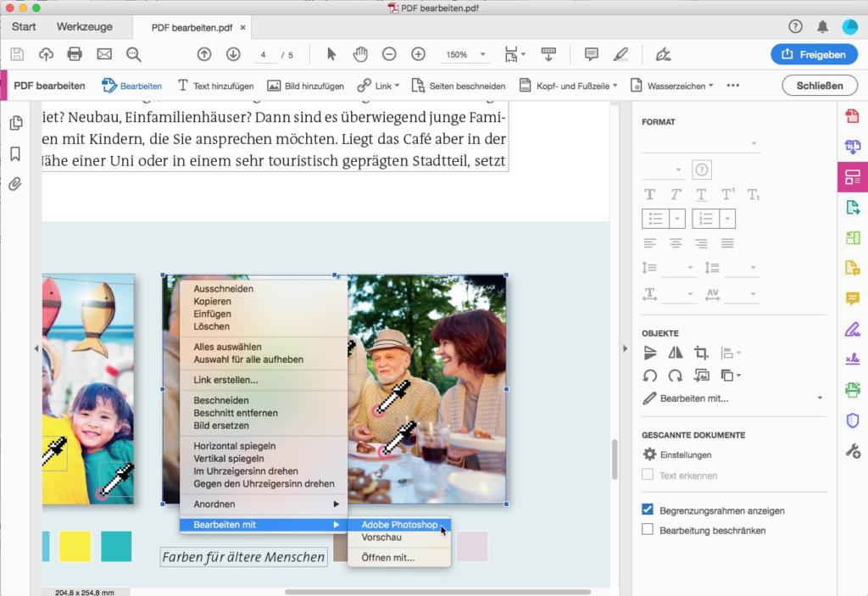Click the bold text style icon
Viewport: 868px width, 596px height.
[650, 194]
